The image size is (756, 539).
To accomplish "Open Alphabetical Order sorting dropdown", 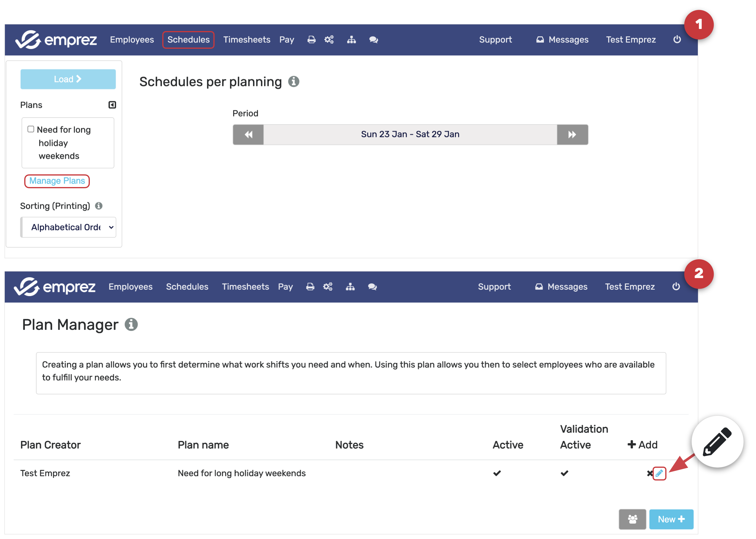I will coord(68,227).
